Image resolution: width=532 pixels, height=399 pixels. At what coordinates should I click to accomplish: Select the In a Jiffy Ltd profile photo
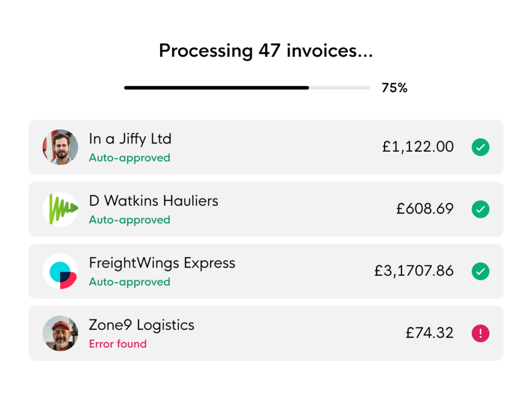click(x=60, y=147)
